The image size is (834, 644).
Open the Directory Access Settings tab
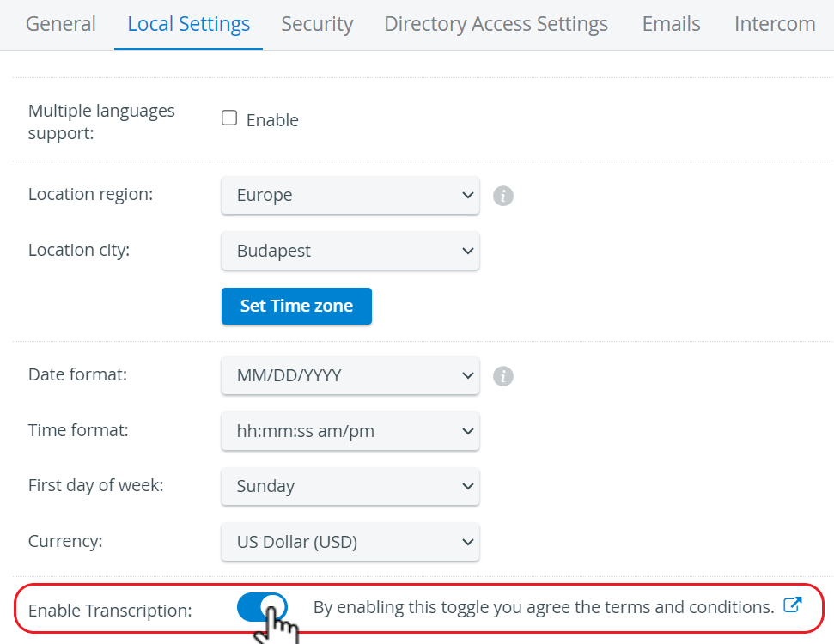[496, 24]
